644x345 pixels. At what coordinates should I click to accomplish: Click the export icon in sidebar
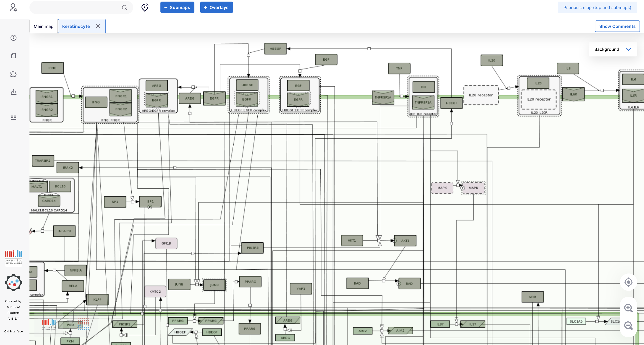coord(14,92)
